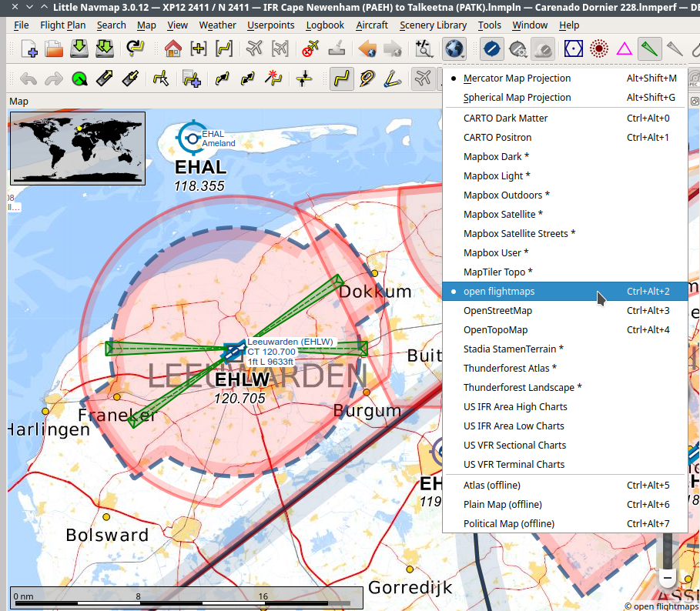Screen dimensions: 700x611
Task: Reverse flight plan double-arrow icon
Action: click(x=248, y=79)
